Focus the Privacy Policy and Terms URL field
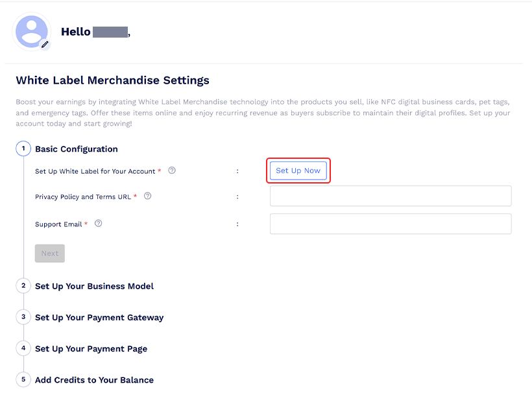Viewport: 532px width, 404px height. [391, 196]
